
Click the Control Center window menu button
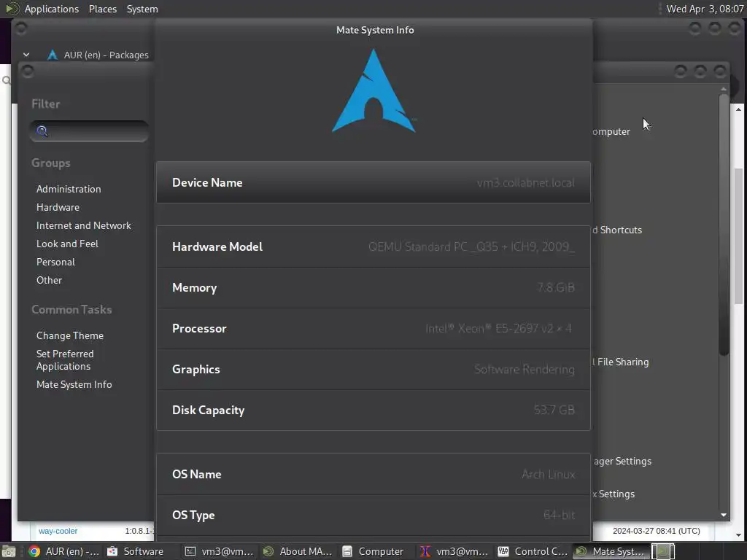click(x=28, y=71)
